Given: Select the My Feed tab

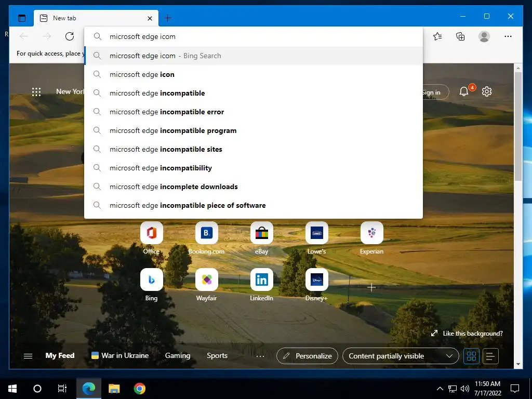Looking at the screenshot, I should (60, 355).
